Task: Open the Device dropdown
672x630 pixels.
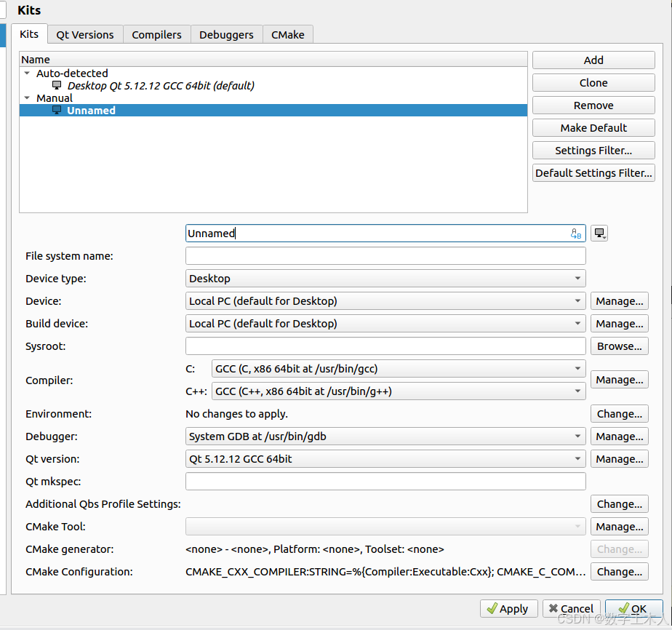Action: 385,301
